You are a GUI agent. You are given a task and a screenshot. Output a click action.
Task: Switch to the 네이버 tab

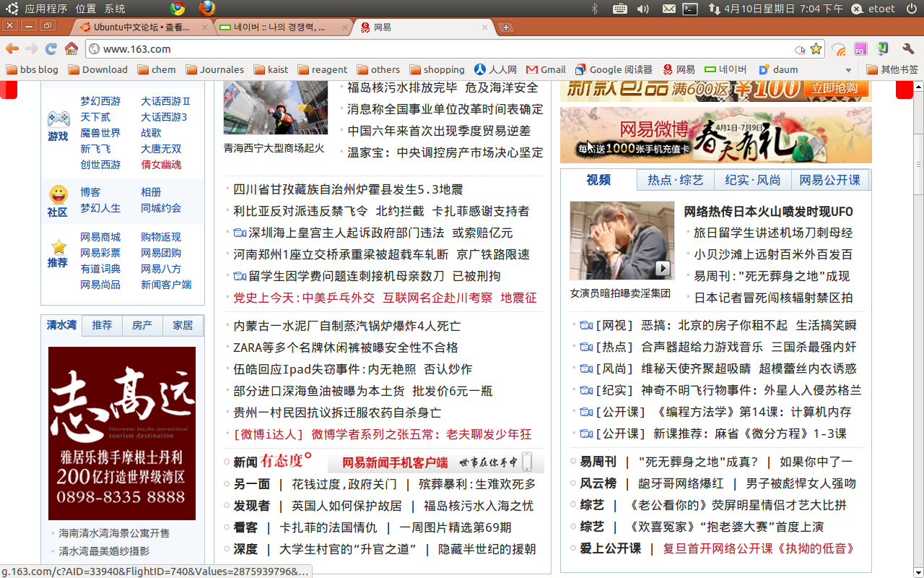coord(282,27)
